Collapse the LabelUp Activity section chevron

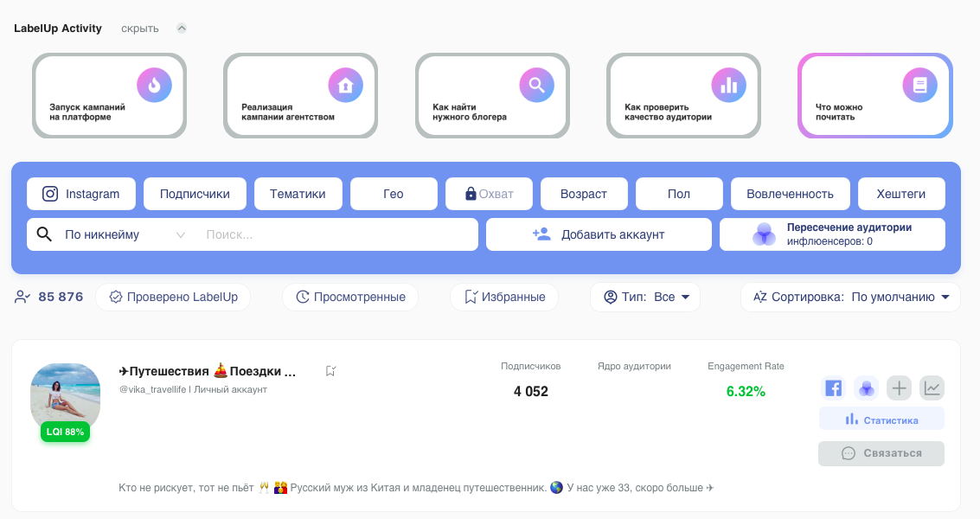pos(182,28)
